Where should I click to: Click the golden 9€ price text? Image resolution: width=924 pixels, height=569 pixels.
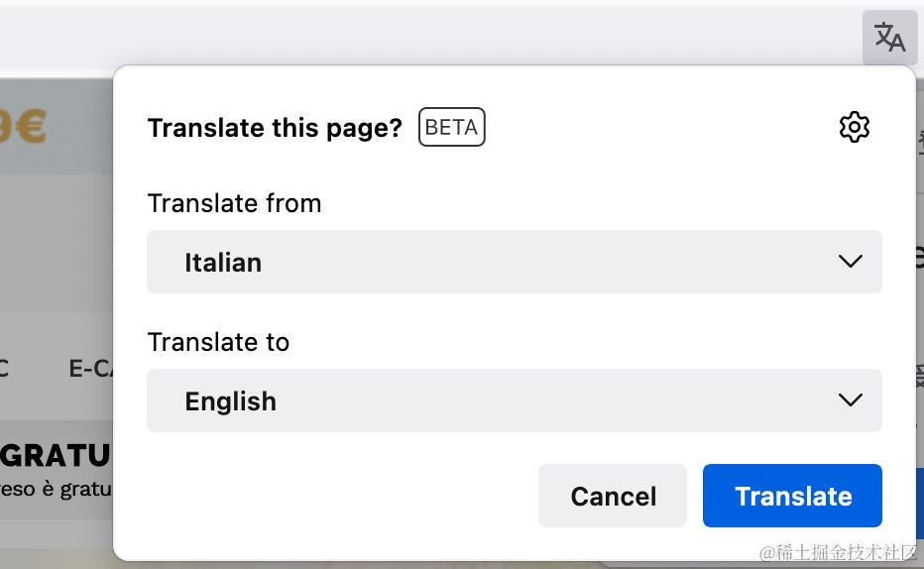pos(22,127)
